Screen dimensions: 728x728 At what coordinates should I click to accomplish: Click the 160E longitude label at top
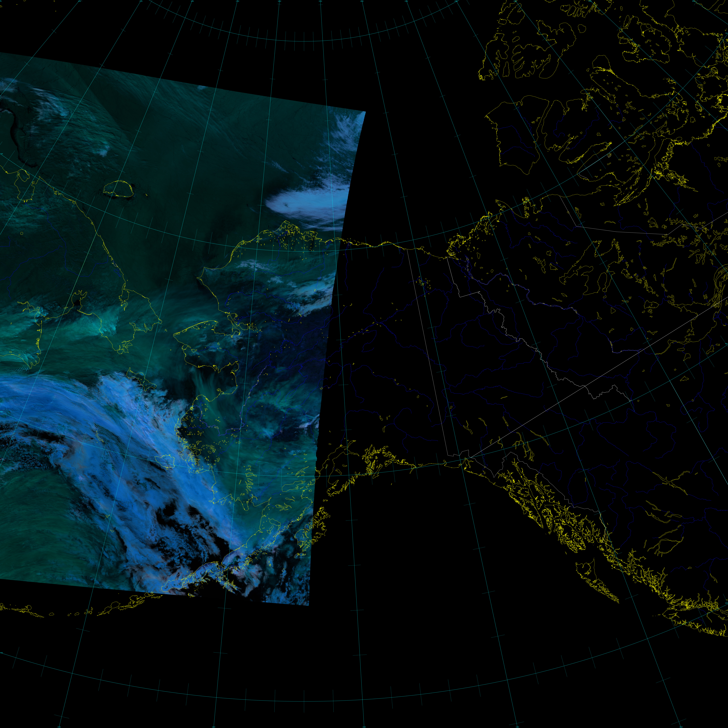coord(79,1)
